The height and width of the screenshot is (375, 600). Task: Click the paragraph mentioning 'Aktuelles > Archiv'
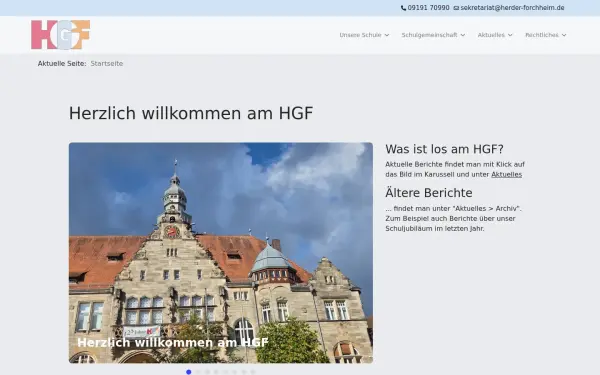pos(453,218)
